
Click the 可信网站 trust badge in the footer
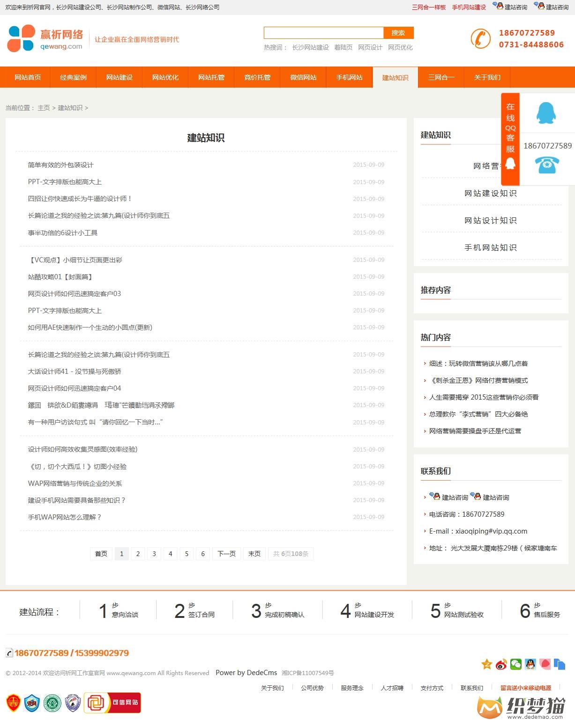[112, 703]
